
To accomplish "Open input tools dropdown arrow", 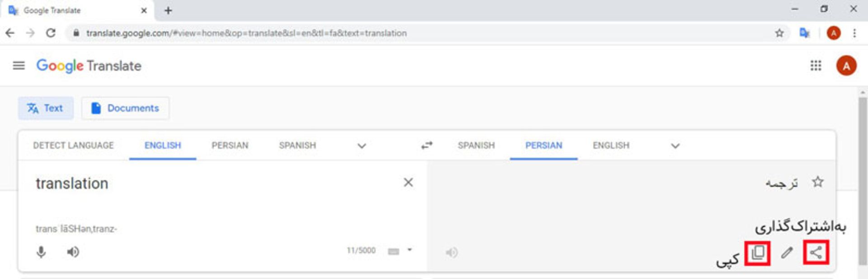I will tap(410, 250).
